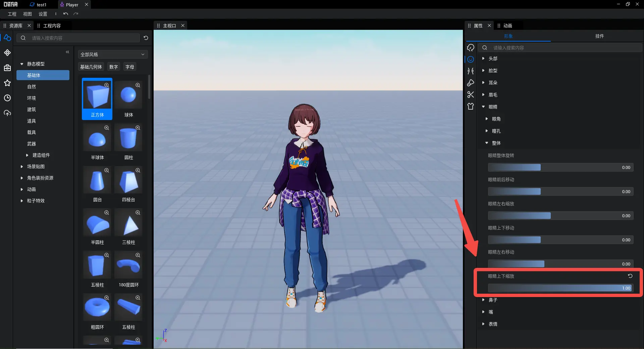This screenshot has height=349, width=644.
Task: Open the 工程 menu
Action: [12, 14]
